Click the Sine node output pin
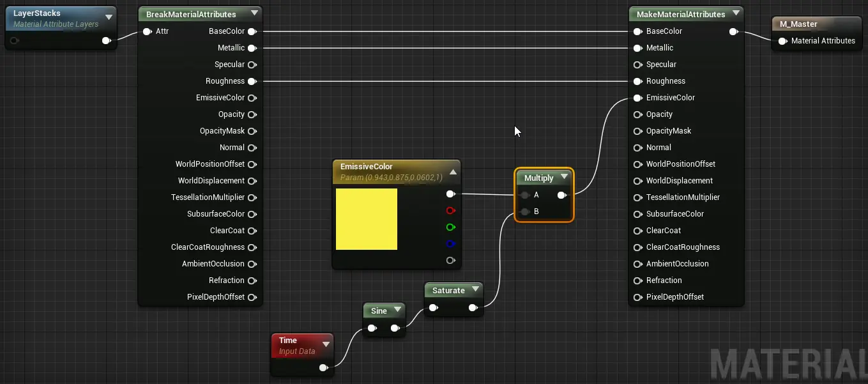The image size is (868, 384). coord(395,328)
